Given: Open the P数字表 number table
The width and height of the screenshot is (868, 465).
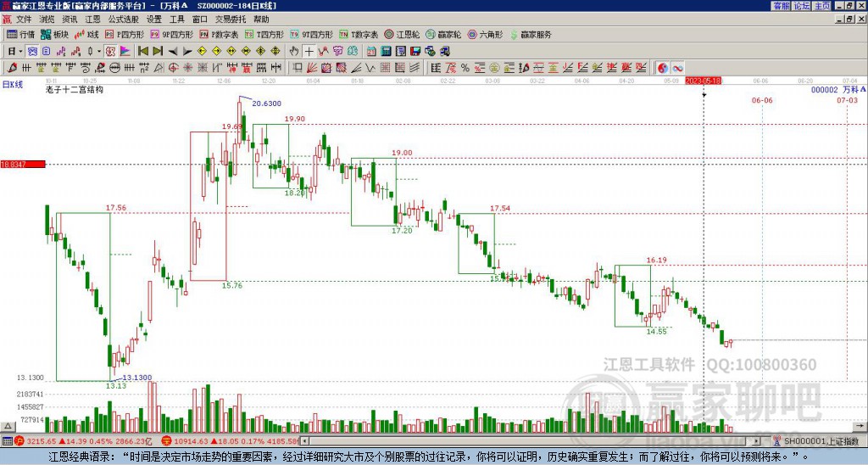Looking at the screenshot, I should [x=218, y=34].
